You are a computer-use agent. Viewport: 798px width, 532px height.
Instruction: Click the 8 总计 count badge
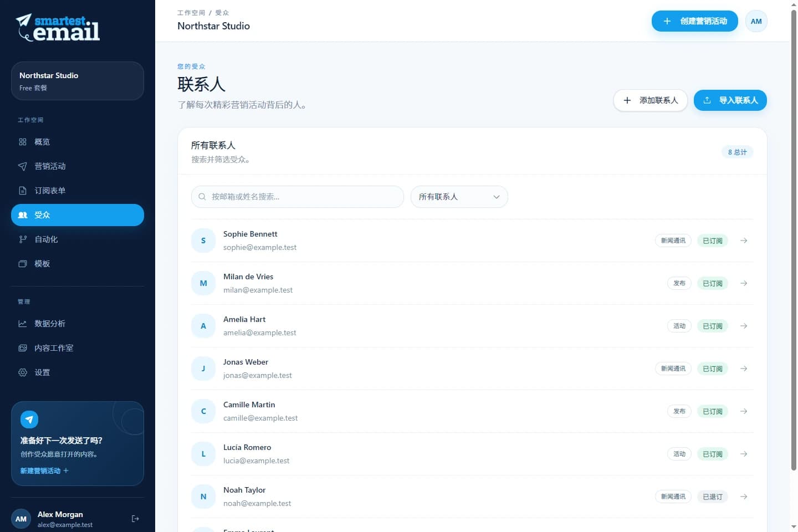[738, 152]
